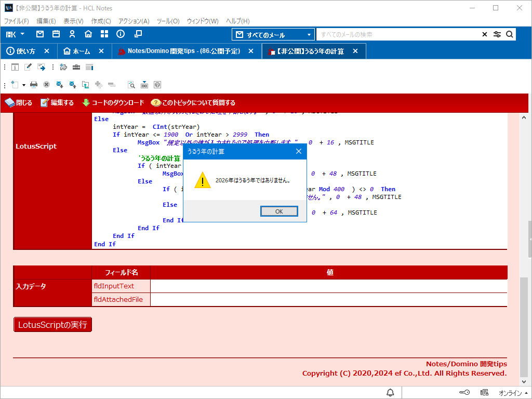Clear the search field with X icon
532x399 pixels.
pos(485,34)
